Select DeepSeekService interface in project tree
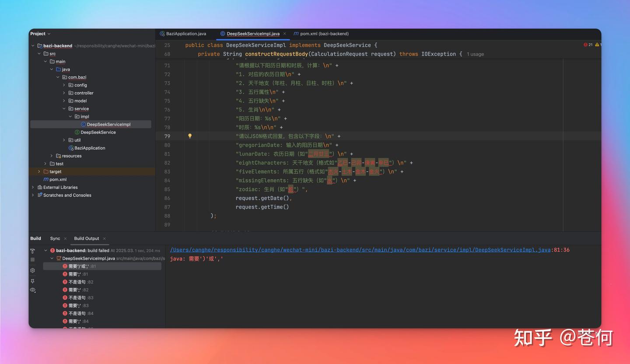This screenshot has height=364, width=630. coord(98,132)
